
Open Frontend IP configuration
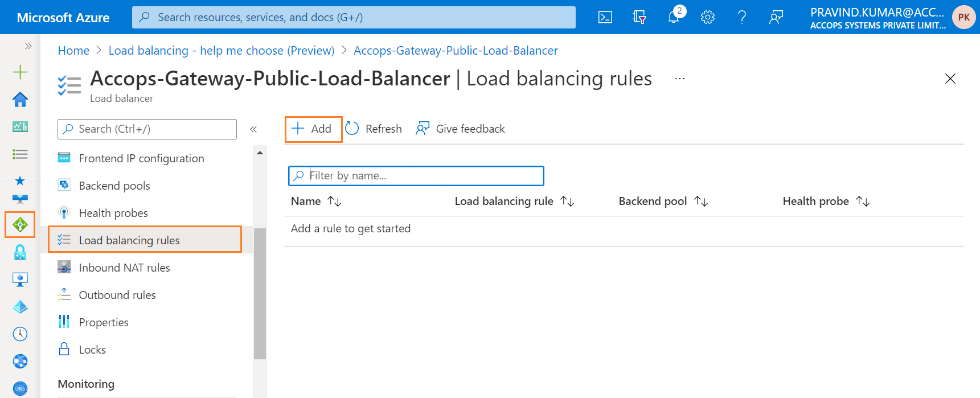[141, 158]
